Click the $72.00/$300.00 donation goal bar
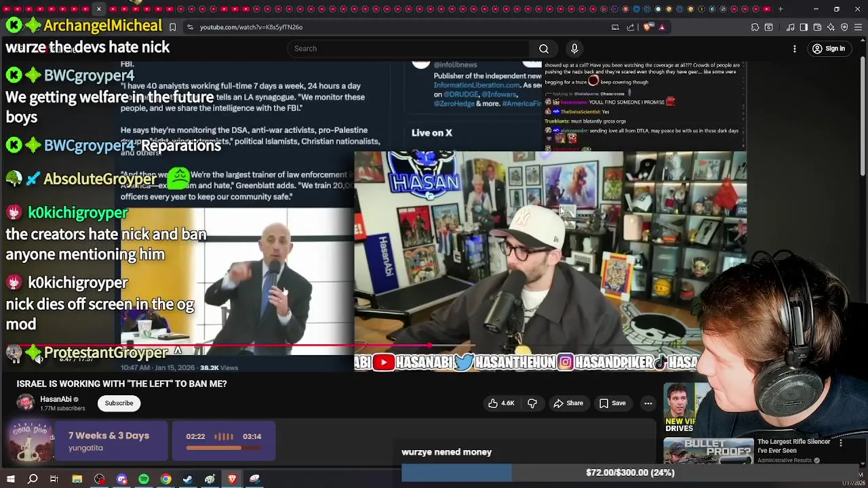 [x=630, y=472]
